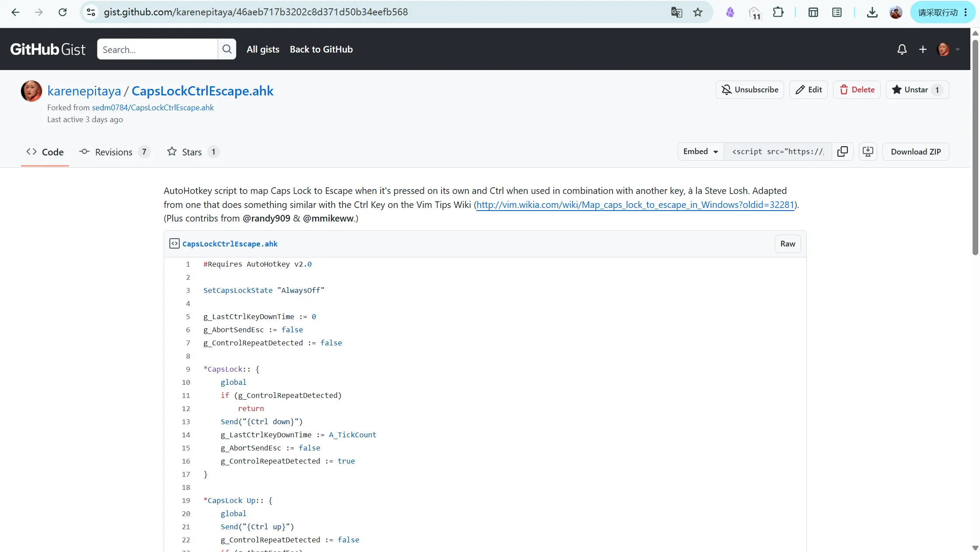This screenshot has height=552, width=980.
Task: Click the GitHub Gist logo
Action: 48,49
